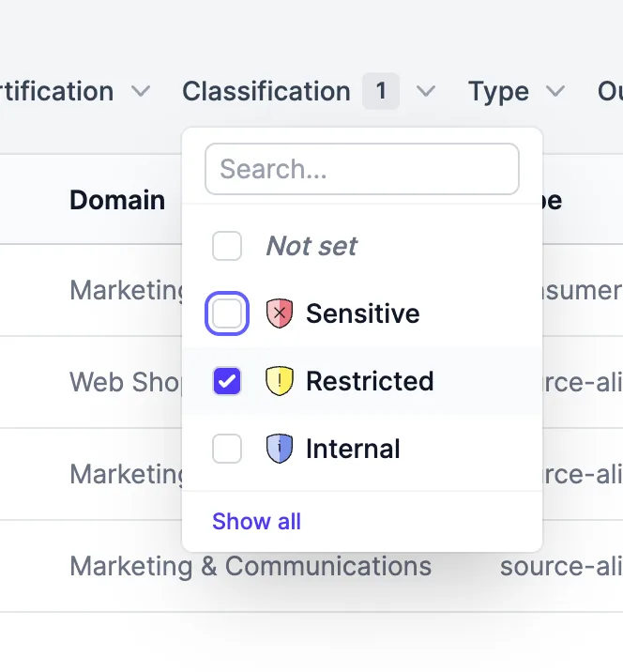Select the Not set label text
Screen dimensions: 623x672
tap(311, 246)
